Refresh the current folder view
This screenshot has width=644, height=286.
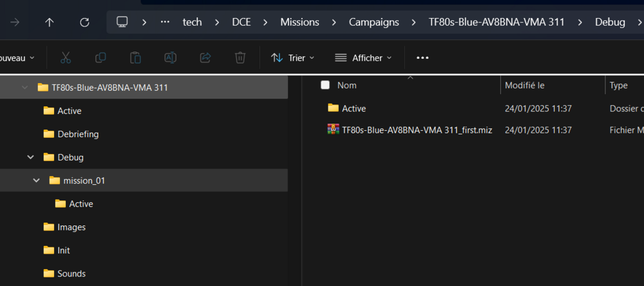point(84,23)
